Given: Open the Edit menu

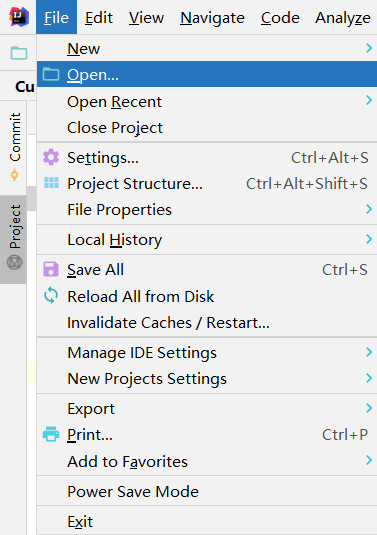Looking at the screenshot, I should [x=99, y=17].
